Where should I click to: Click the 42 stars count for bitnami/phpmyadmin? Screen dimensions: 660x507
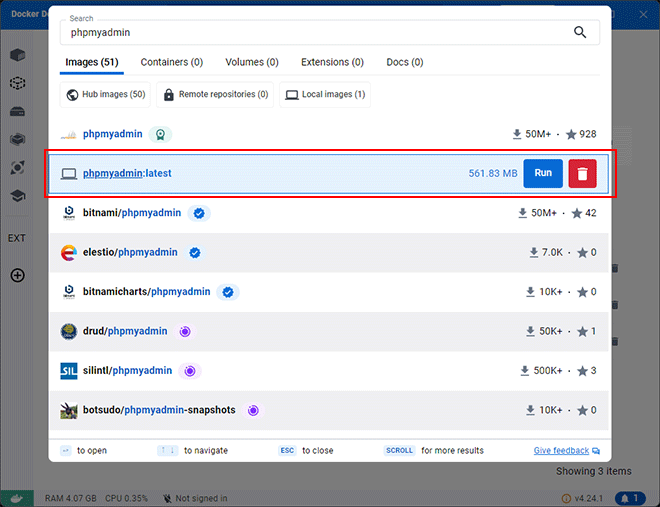584,213
